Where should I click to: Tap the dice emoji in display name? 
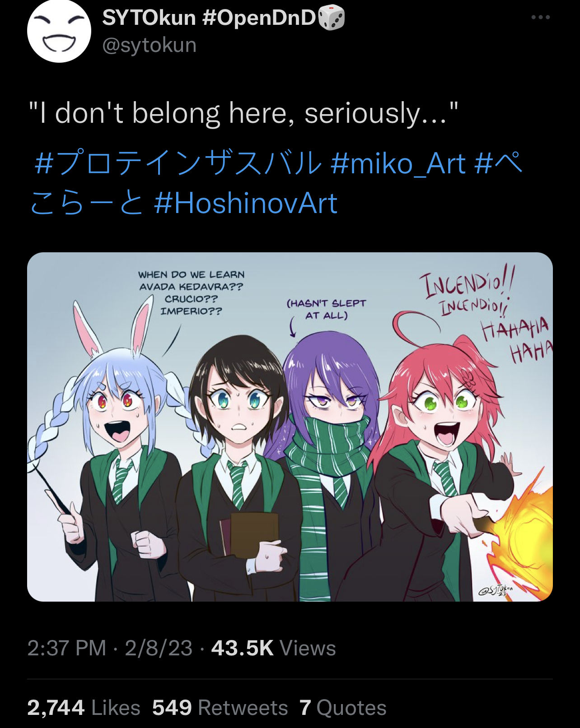click(332, 18)
